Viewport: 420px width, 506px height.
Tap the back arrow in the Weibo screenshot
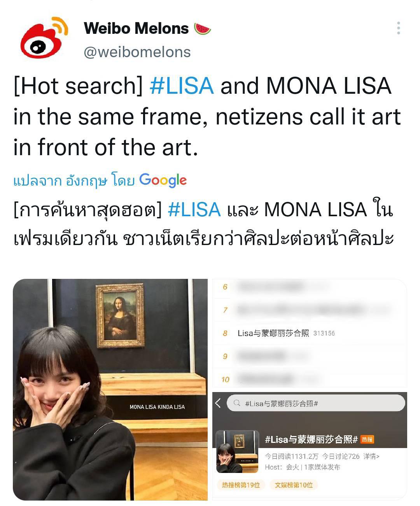(218, 403)
